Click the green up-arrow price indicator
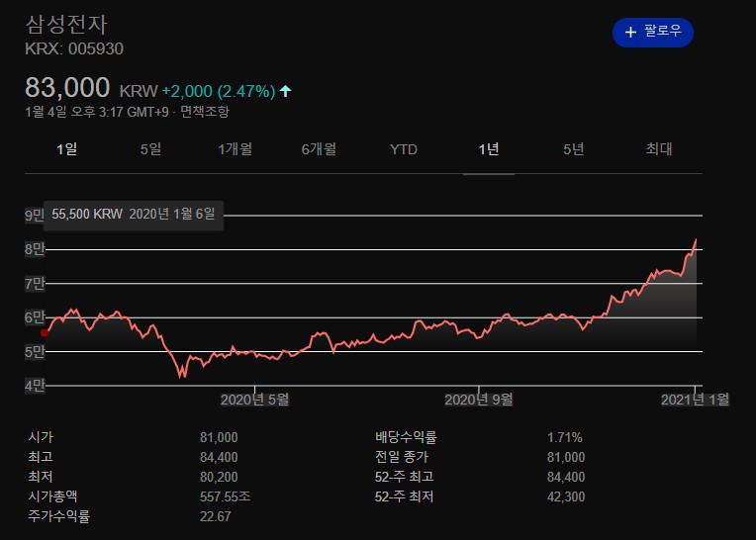Image resolution: width=756 pixels, height=540 pixels. click(x=285, y=91)
